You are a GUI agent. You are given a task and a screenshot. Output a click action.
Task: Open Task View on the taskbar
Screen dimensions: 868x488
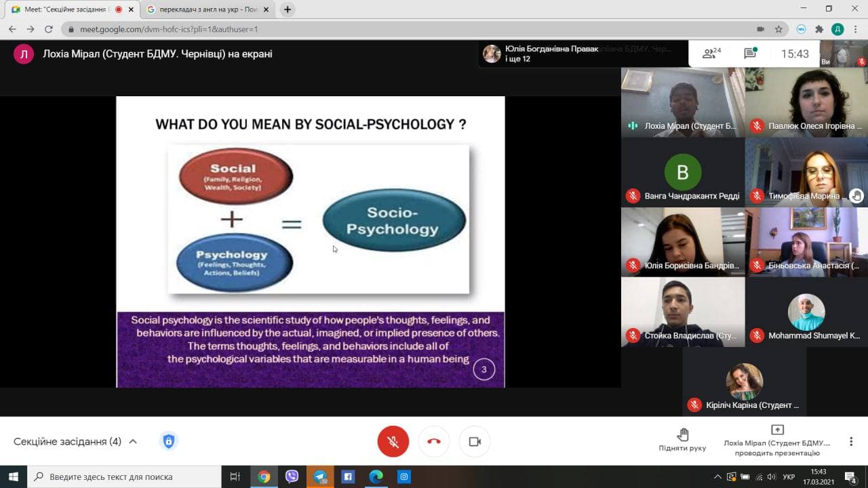pyautogui.click(x=235, y=476)
